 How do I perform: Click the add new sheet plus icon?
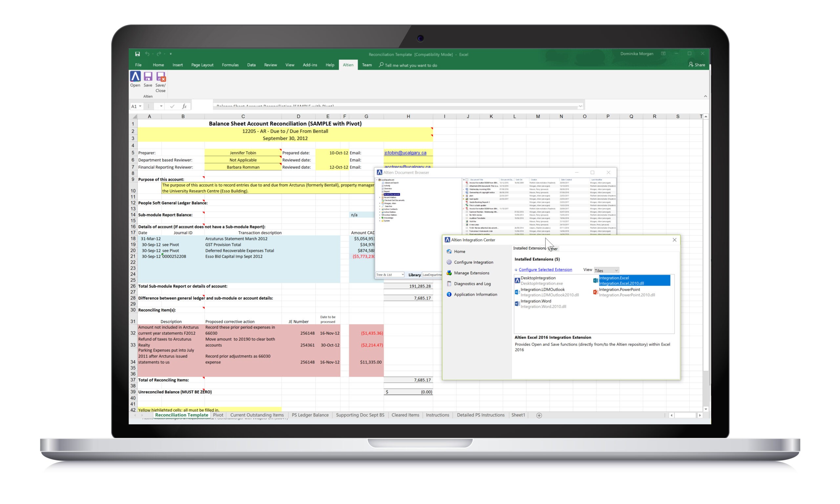coord(539,415)
